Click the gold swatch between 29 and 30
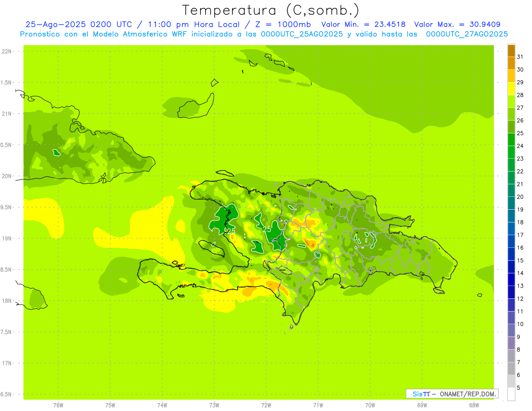This screenshot has width=532, height=411. click(x=511, y=76)
